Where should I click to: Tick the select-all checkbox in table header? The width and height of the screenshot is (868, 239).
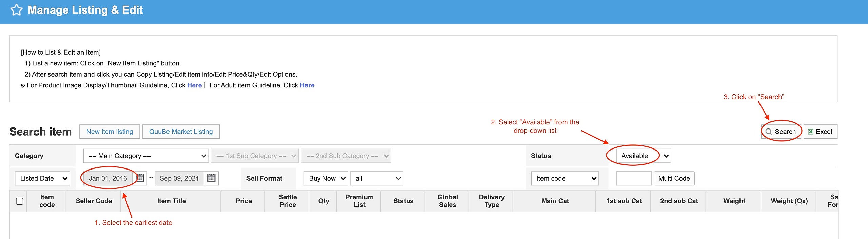20,201
